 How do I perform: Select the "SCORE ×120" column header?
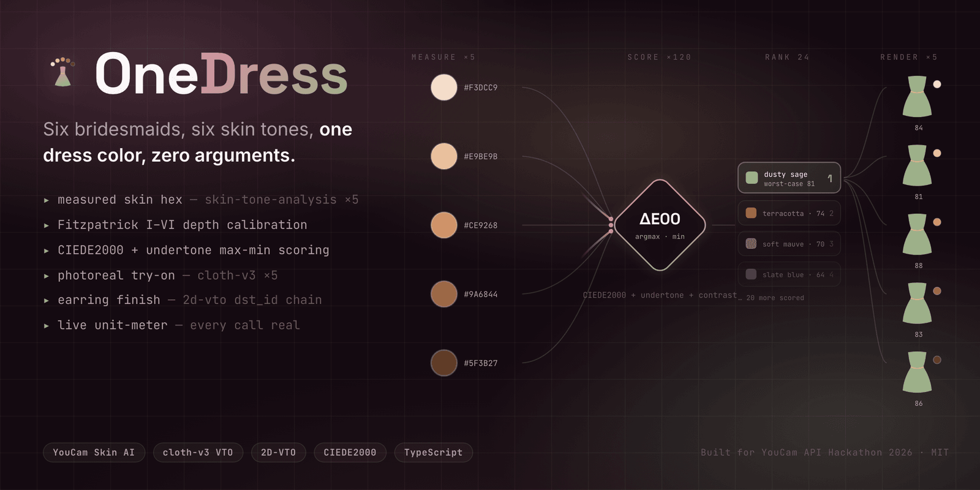(x=659, y=57)
